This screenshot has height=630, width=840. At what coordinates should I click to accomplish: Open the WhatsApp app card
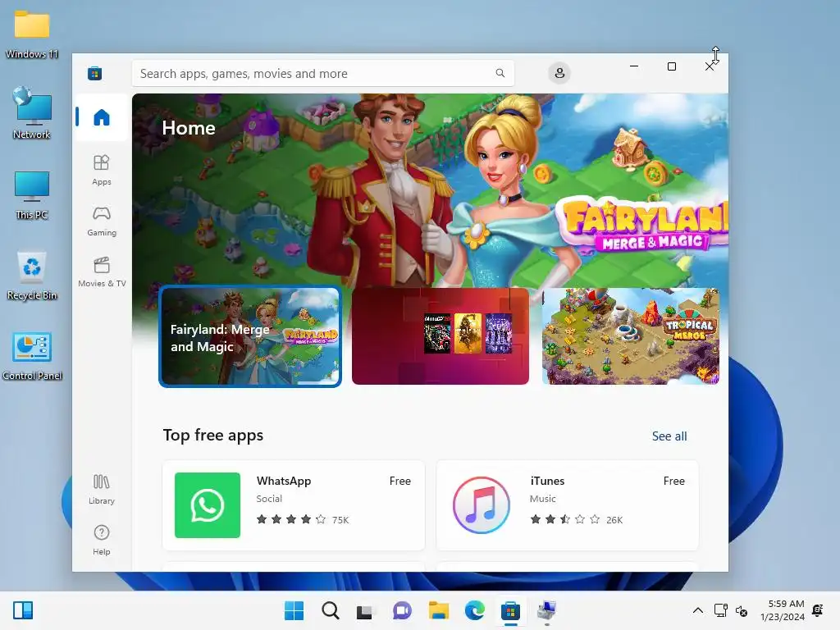tap(294, 505)
